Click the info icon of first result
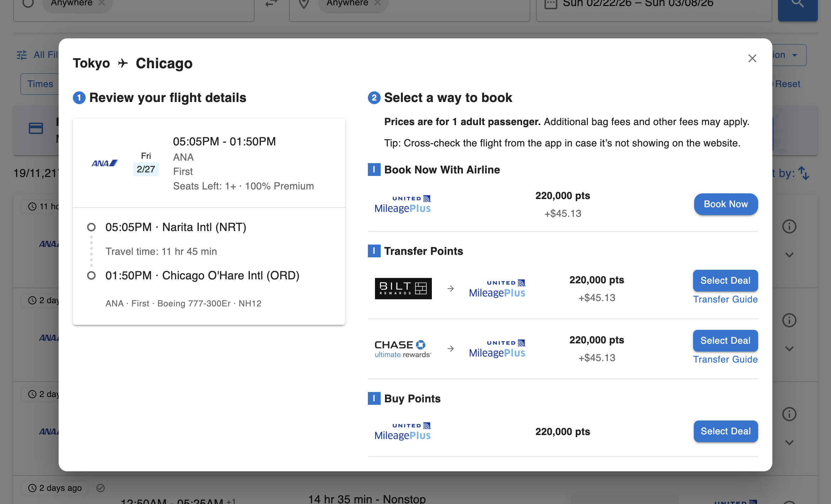The image size is (831, 504). point(789,226)
